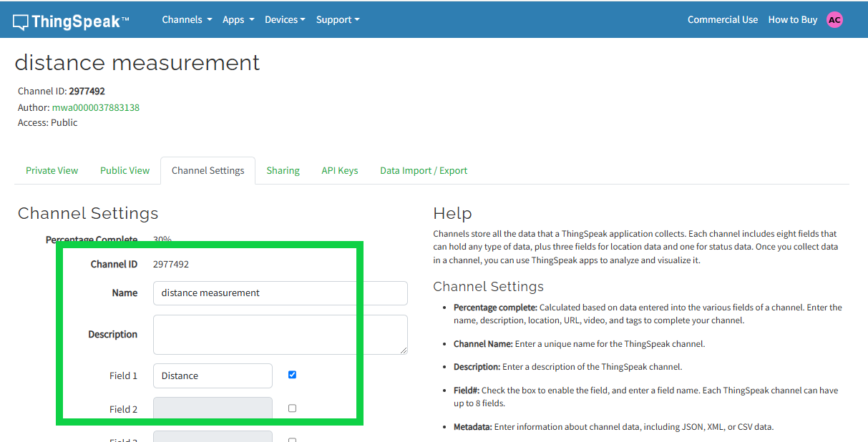Screen dimensions: 868x442
Task: Open the Channels dropdown menu
Action: [187, 20]
